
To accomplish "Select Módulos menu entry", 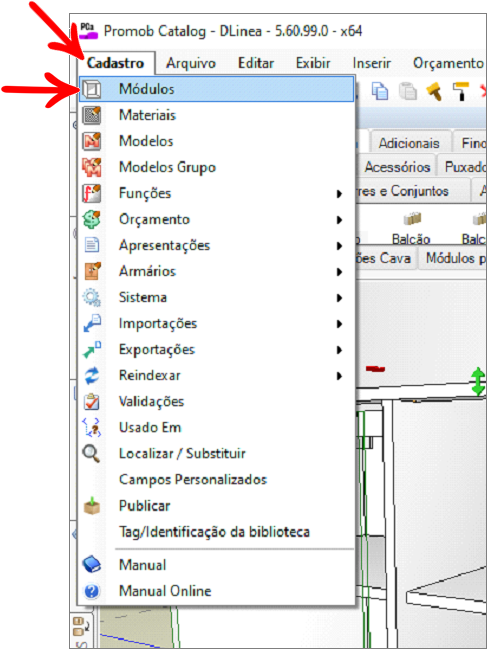I will click(x=216, y=89).
